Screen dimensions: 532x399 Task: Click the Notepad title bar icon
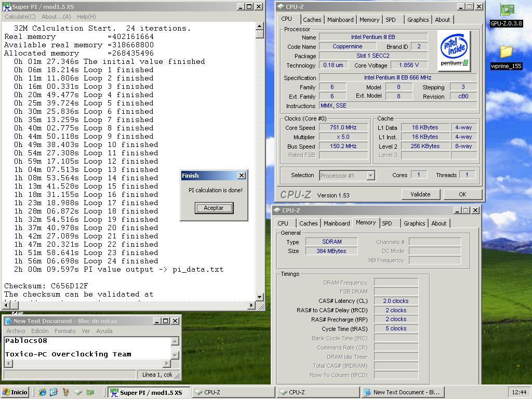8,321
